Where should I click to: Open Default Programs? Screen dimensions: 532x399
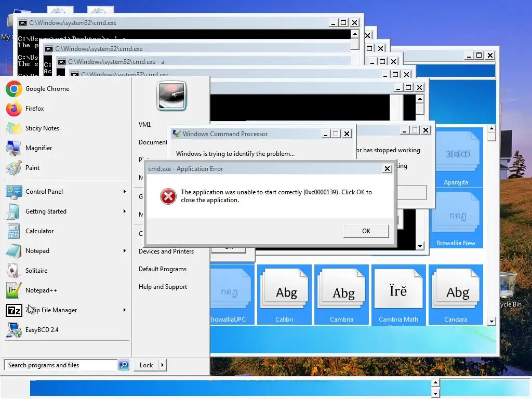point(163,269)
